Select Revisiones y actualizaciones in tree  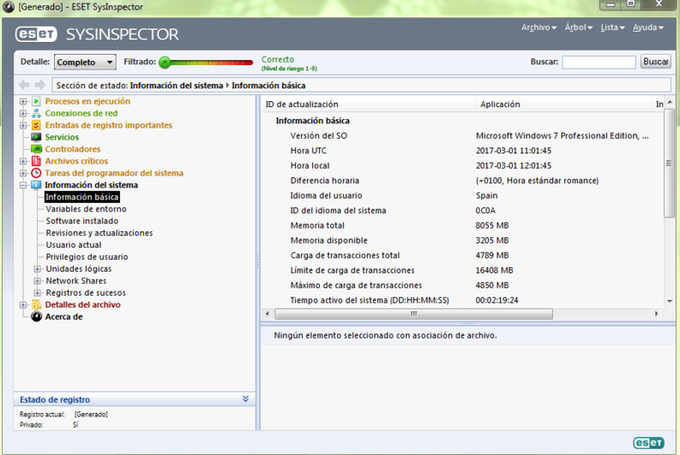[99, 233]
